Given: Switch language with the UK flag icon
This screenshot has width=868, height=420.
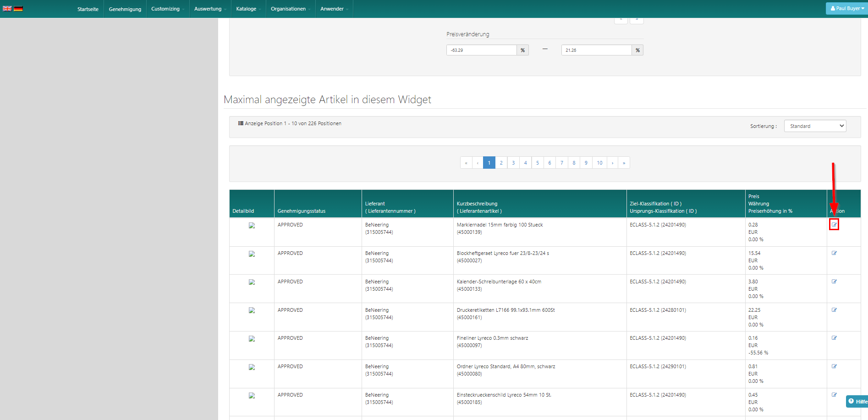Looking at the screenshot, I should click(7, 9).
